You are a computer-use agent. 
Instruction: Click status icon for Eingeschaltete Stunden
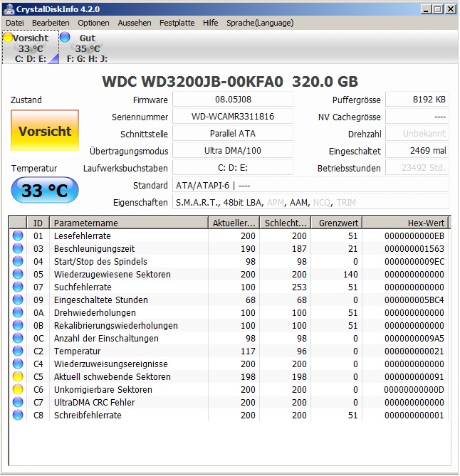coord(18,300)
